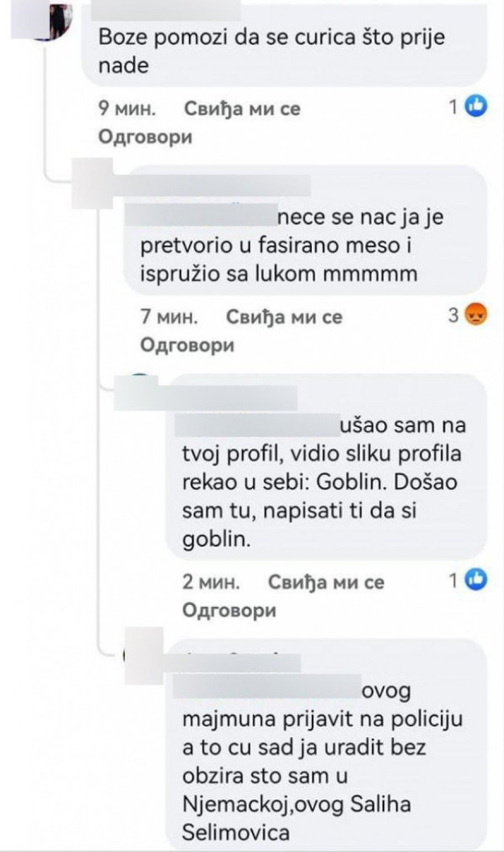Screen dimensions: 504x852
Task: Like the 'fasirano meso' comment via Свиђа ми се
Action: click(284, 317)
